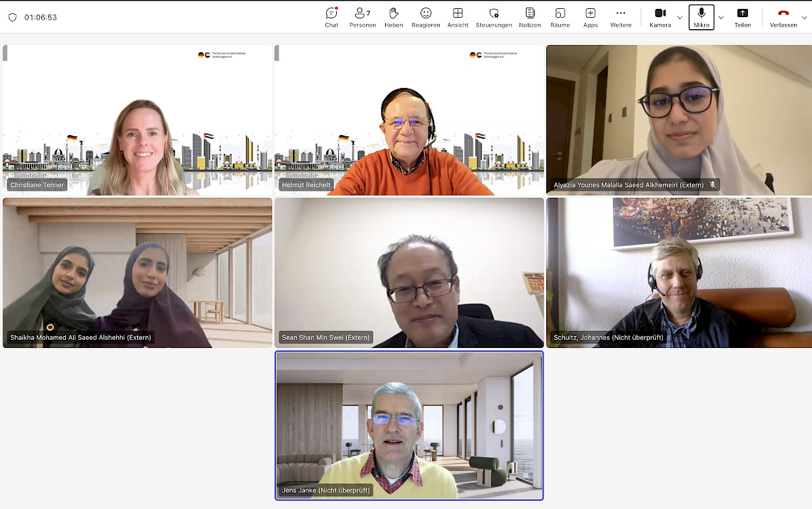Select Jens Janke's video tile
812x509 pixels.
[x=409, y=425]
